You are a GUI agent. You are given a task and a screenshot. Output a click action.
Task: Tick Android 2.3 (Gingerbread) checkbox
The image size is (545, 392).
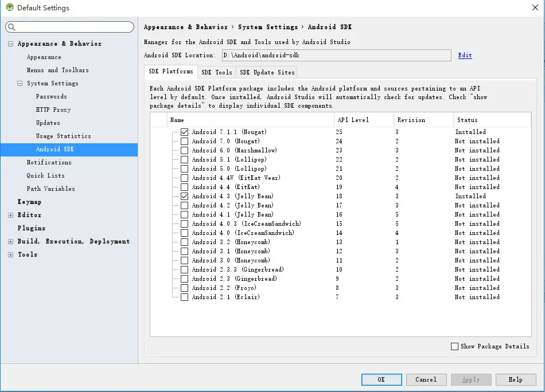(185, 279)
